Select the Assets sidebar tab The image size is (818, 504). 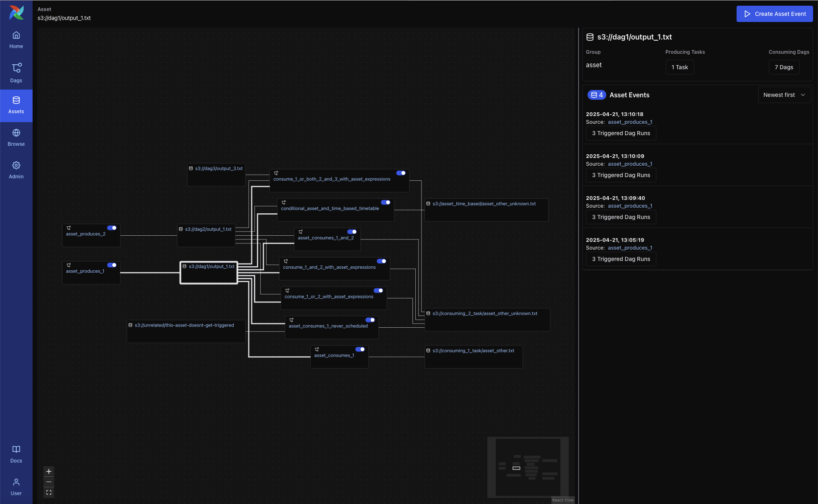coord(16,105)
